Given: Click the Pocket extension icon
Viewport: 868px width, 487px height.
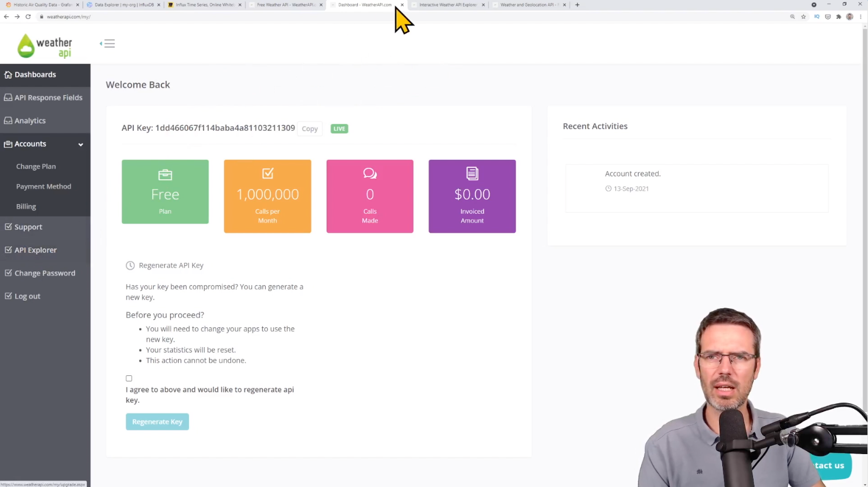Looking at the screenshot, I should (x=828, y=17).
